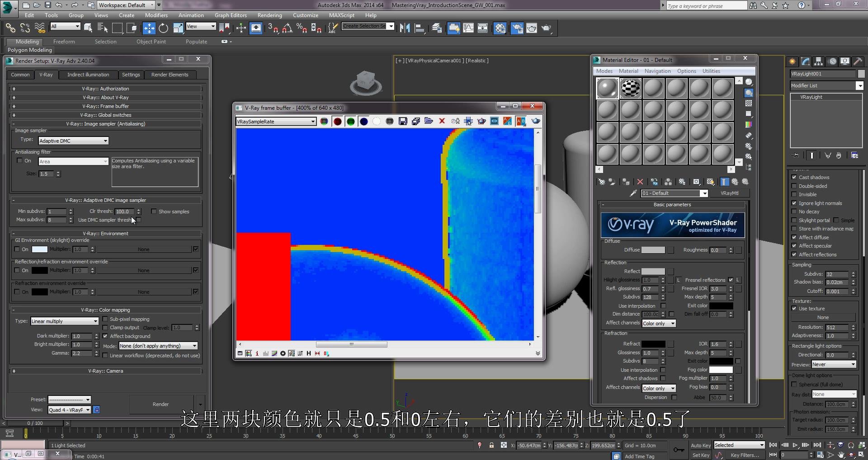Switch to blue channel in frame buffer

[363, 121]
